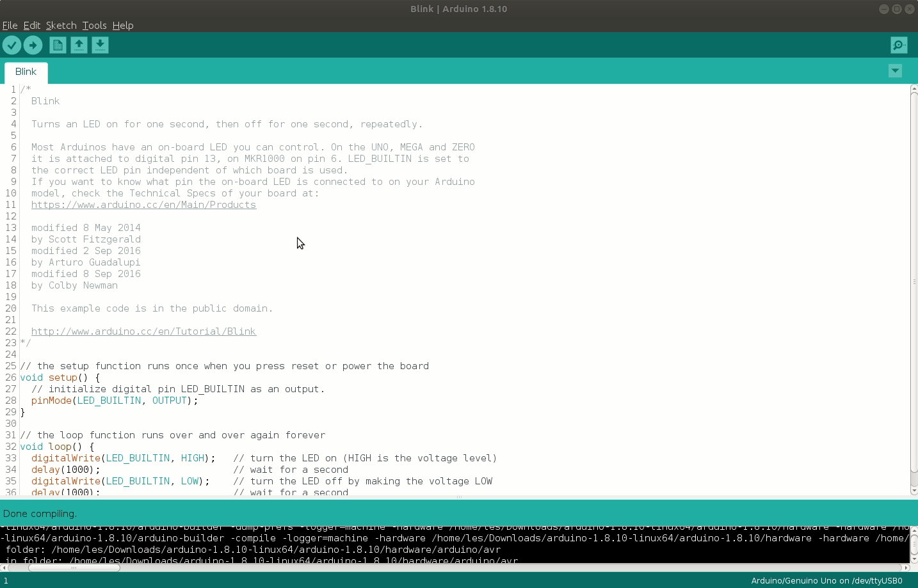This screenshot has width=918, height=588.
Task: Click 'digitalWrite(LED_BUILTIN, HIGH);' statement
Action: click(x=124, y=458)
